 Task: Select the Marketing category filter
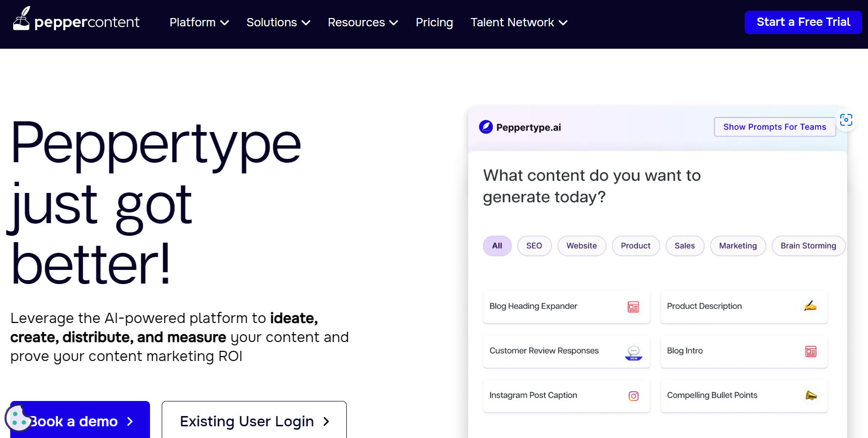[738, 246]
